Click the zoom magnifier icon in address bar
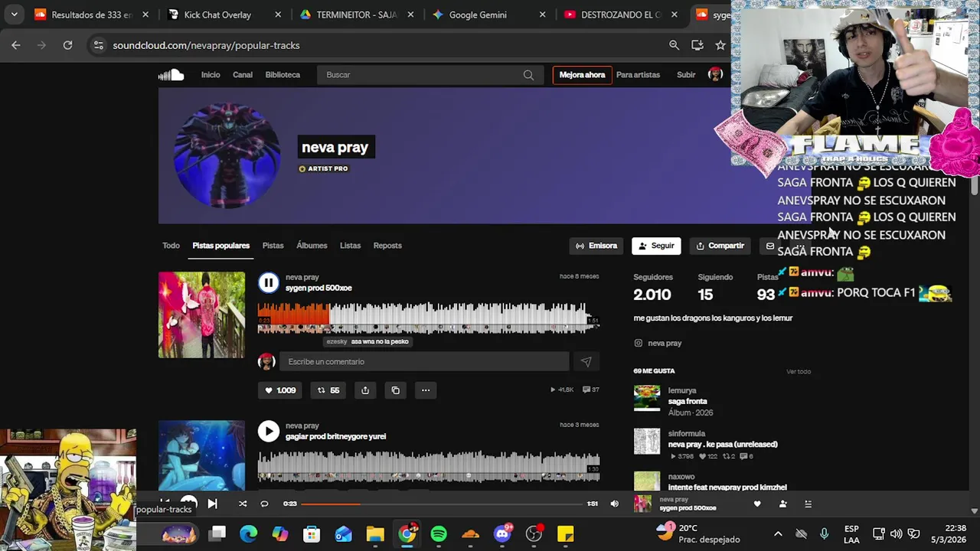The width and height of the screenshot is (980, 551). click(674, 45)
